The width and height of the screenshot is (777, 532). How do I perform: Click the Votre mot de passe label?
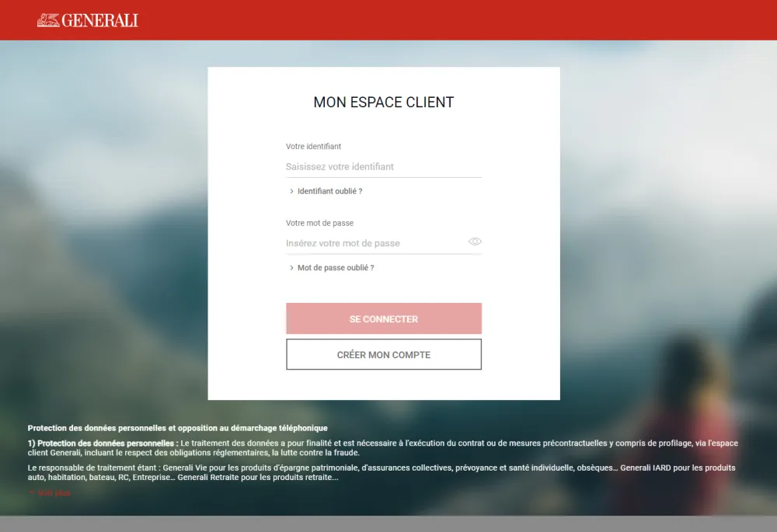point(319,223)
